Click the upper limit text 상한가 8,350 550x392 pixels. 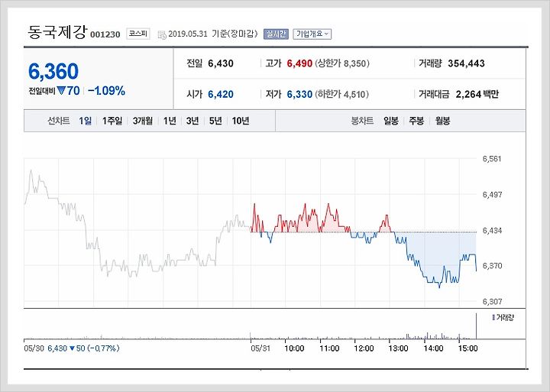click(x=342, y=63)
